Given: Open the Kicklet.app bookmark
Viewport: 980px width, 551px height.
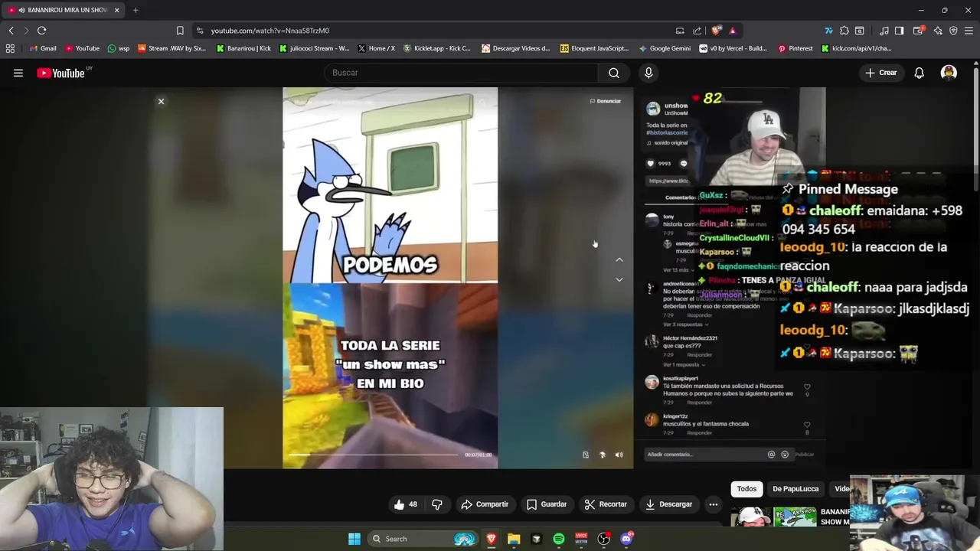Looking at the screenshot, I should coord(436,48).
